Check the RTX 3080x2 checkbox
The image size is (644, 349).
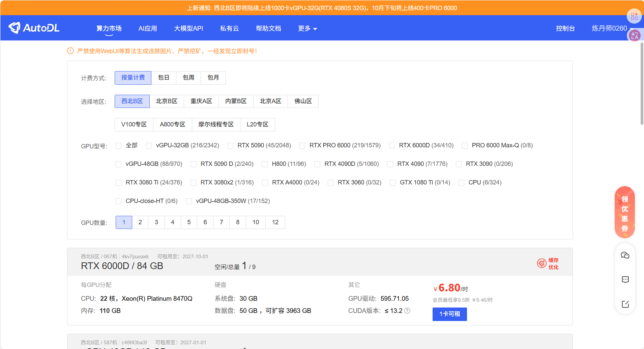[193, 183]
